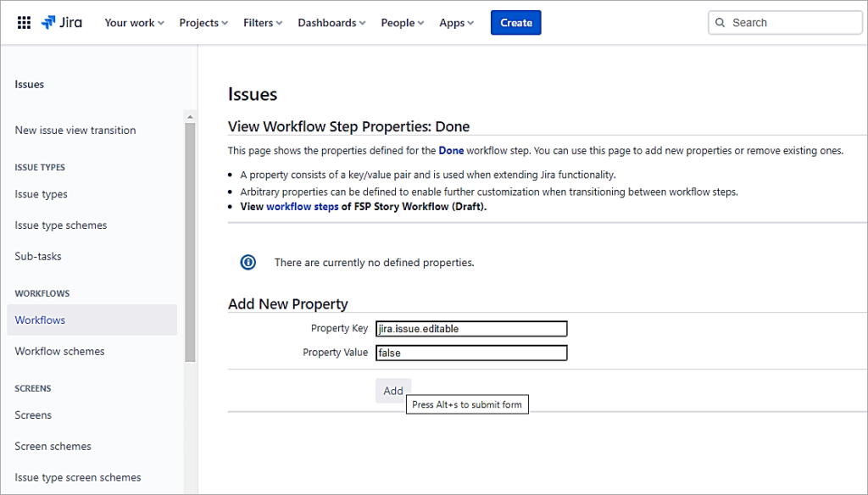Click the search magnifier icon
The height and width of the screenshot is (495, 868).
[x=722, y=22]
